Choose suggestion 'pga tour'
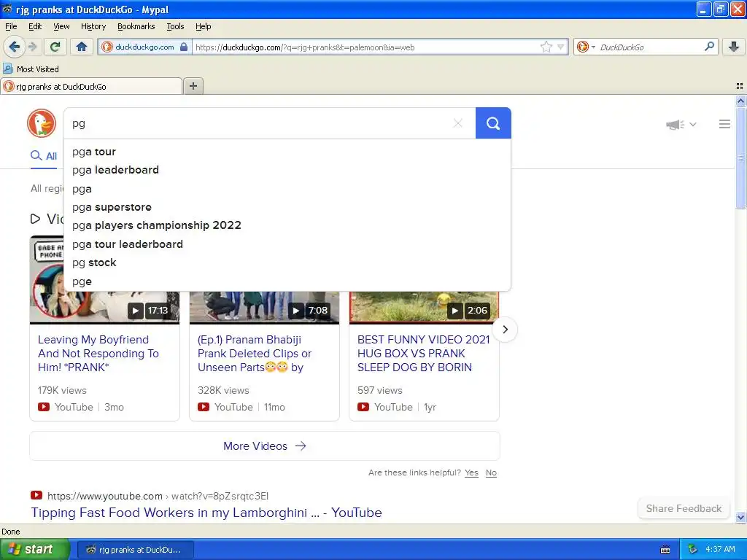 287,152
